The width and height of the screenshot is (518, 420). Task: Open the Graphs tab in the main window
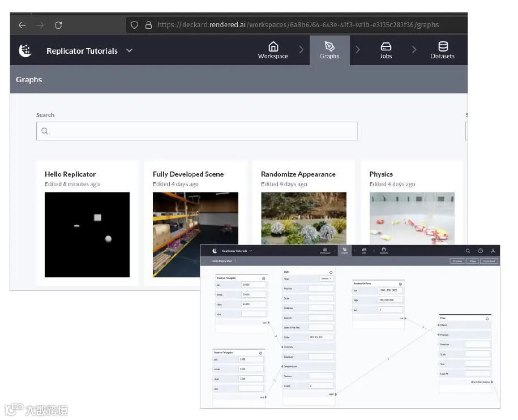coord(329,50)
